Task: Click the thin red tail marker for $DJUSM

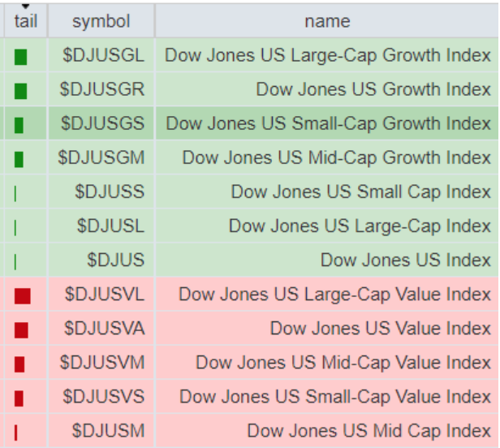Action: tap(15, 433)
